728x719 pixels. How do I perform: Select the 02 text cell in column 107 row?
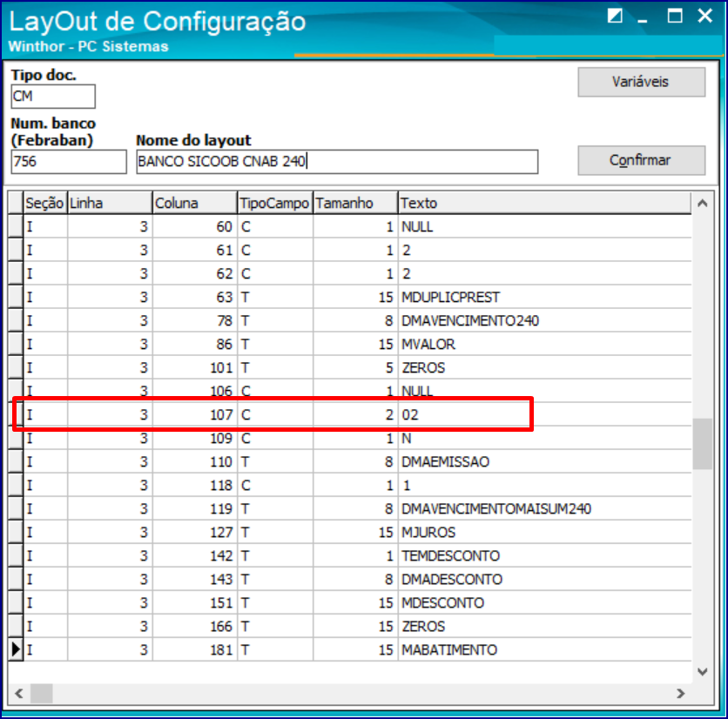(544, 414)
